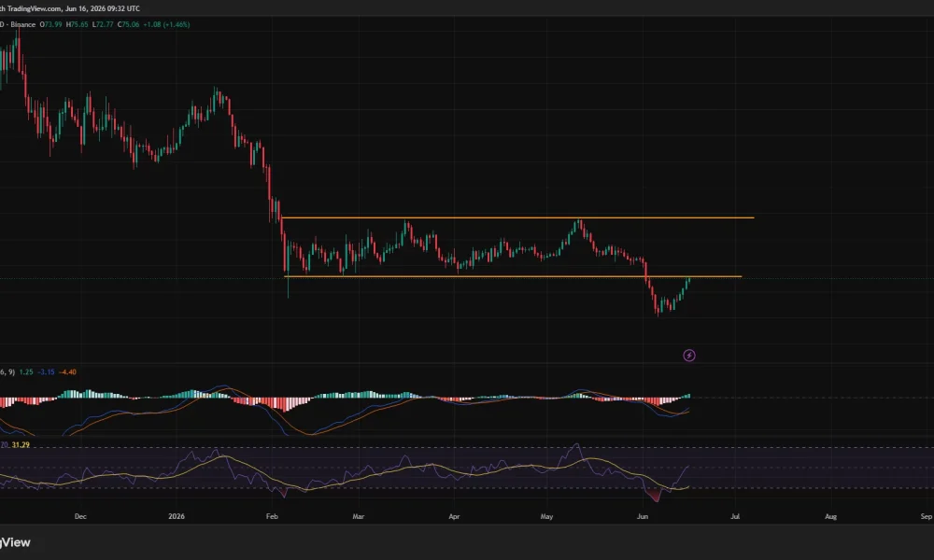934x560 pixels.
Task: Click the purple lightning bolt event icon
Action: pos(689,356)
